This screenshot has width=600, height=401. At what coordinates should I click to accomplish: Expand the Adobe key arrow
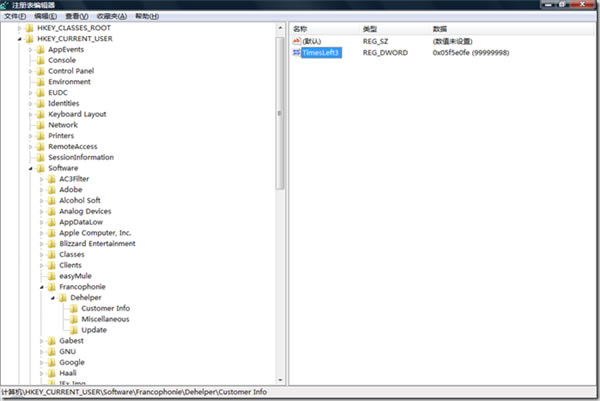(42, 190)
